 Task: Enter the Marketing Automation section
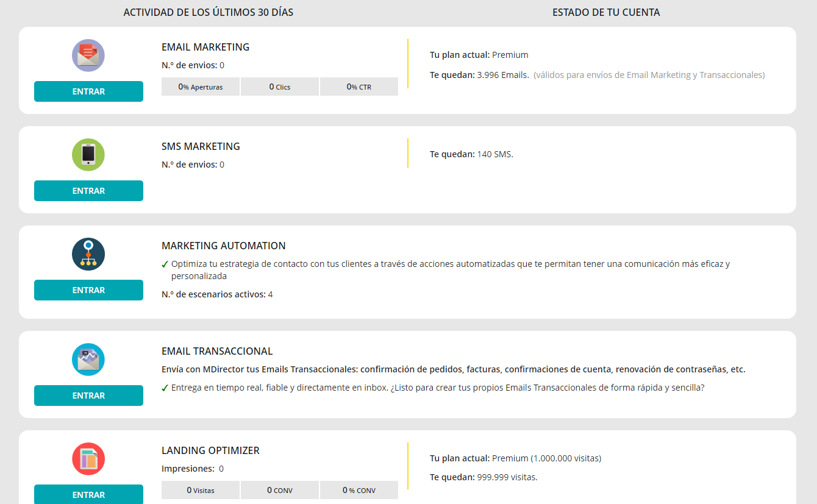click(88, 290)
